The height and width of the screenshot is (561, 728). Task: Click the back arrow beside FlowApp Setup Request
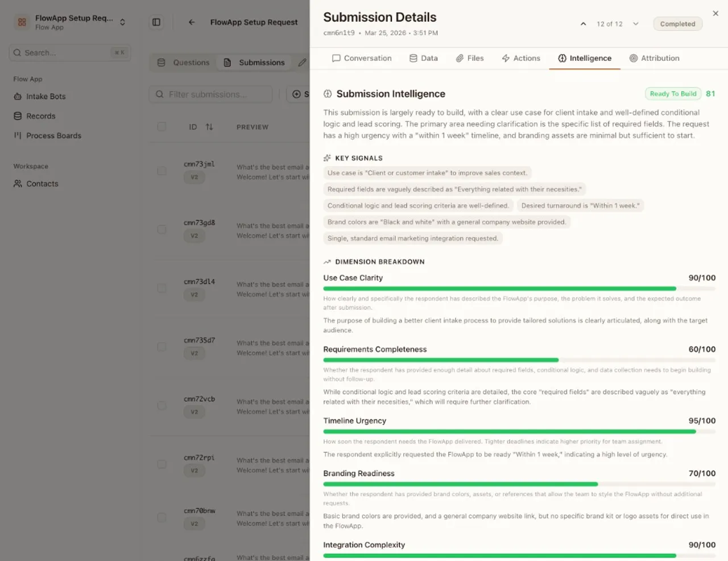click(191, 22)
